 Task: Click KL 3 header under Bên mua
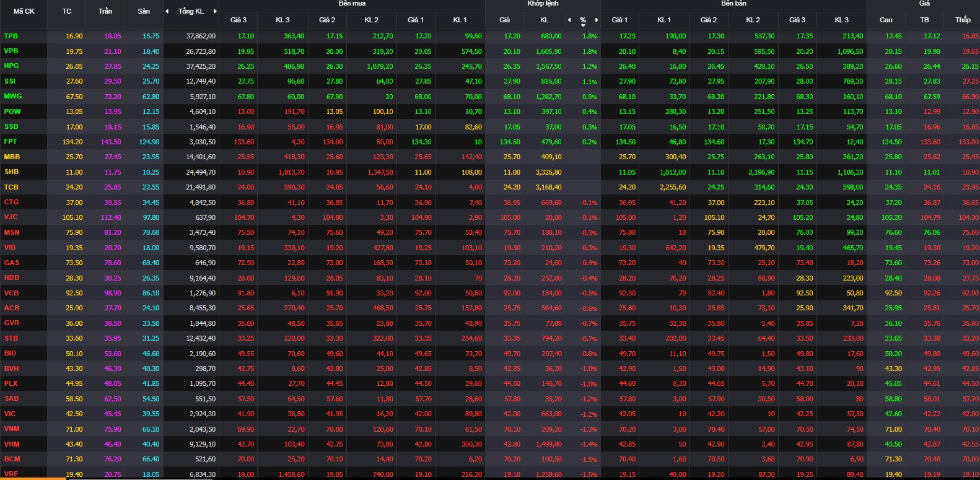(x=282, y=20)
